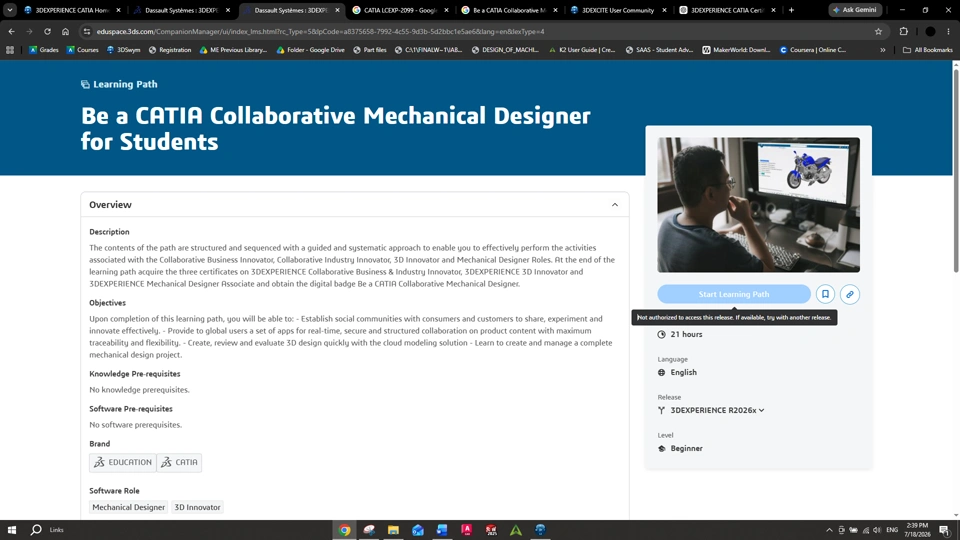Open the Word icon in taskbar

click(x=442, y=530)
